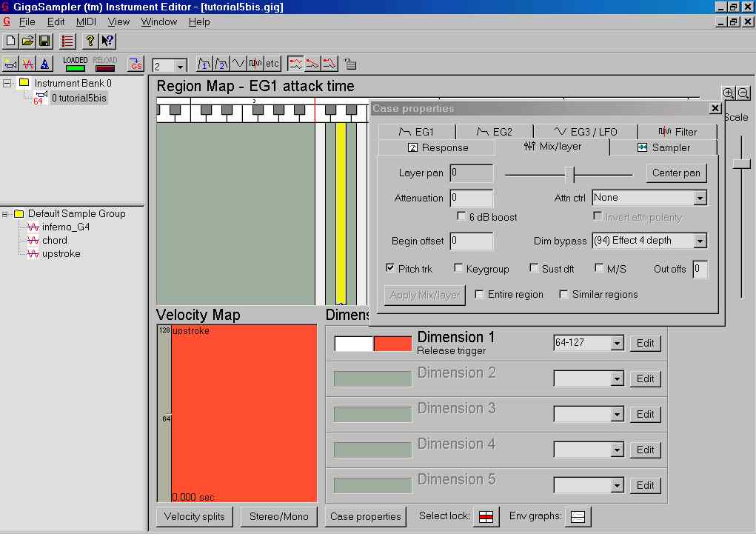Open the Window menu
This screenshot has height=534, width=756.
pos(159,22)
